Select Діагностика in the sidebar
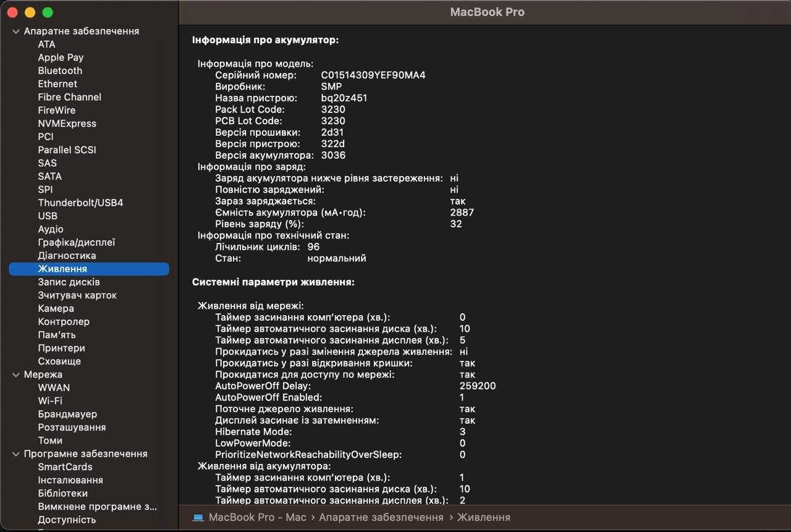This screenshot has height=532, width=791. (67, 255)
